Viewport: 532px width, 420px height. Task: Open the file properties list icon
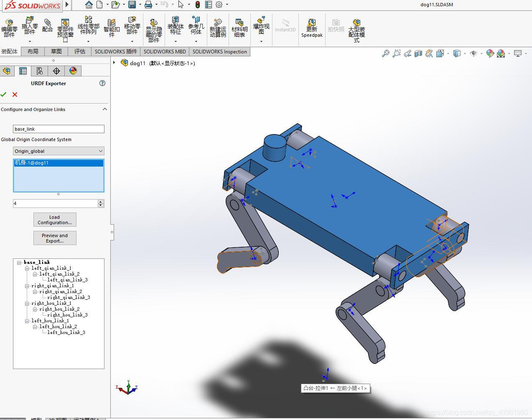[208, 5]
